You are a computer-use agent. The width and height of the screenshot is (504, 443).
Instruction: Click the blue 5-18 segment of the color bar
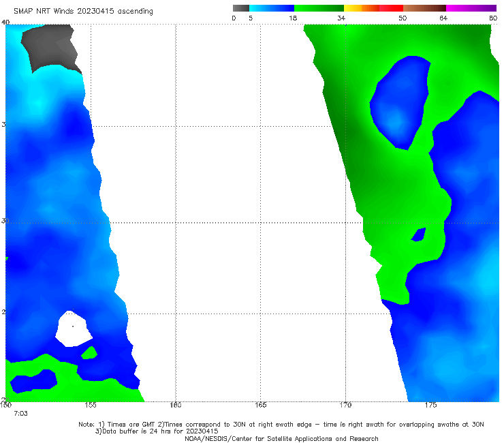coord(272,8)
